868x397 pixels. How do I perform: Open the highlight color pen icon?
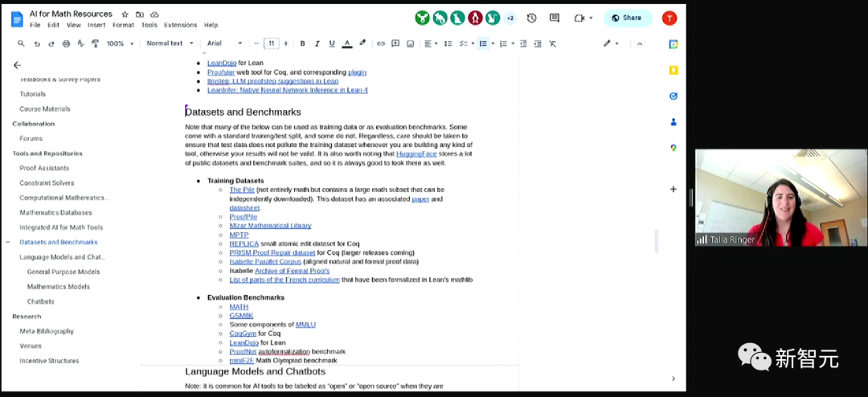[x=362, y=43]
